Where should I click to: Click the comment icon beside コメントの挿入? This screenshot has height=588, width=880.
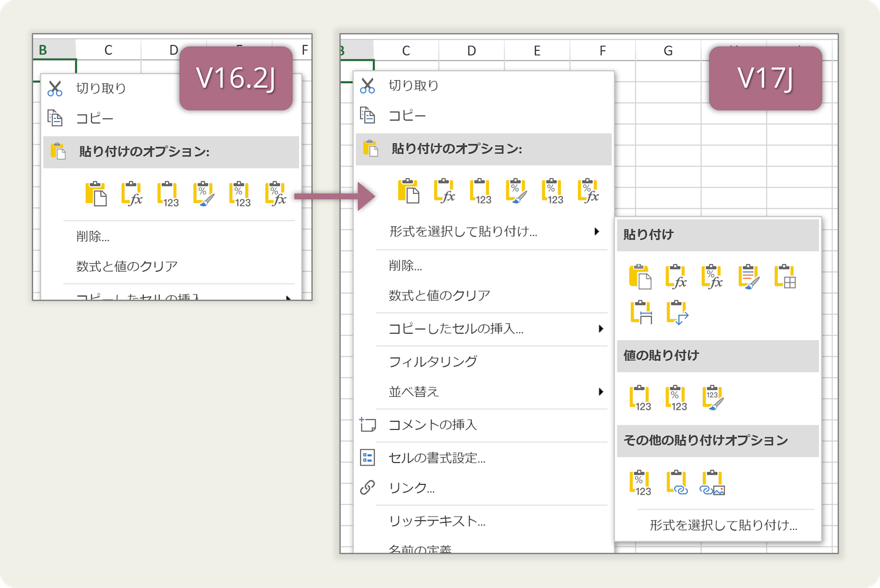tap(367, 424)
